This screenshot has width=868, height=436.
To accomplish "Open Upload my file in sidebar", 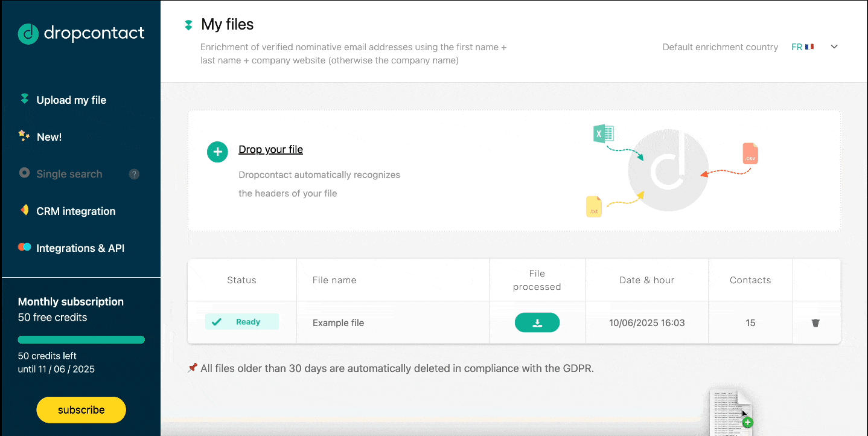I will pos(71,100).
